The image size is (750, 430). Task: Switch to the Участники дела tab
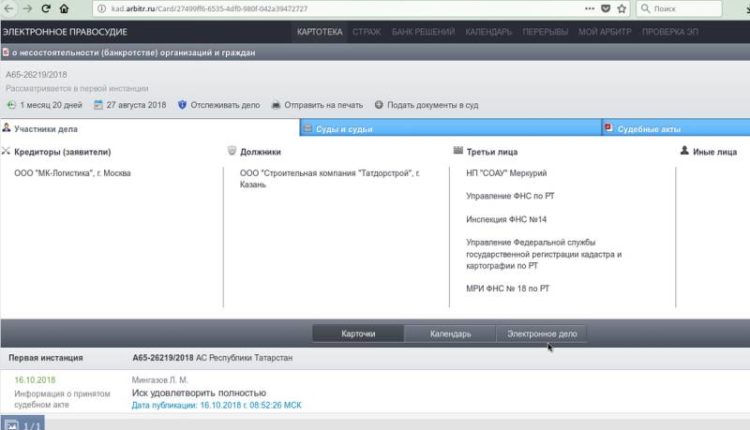pos(150,128)
